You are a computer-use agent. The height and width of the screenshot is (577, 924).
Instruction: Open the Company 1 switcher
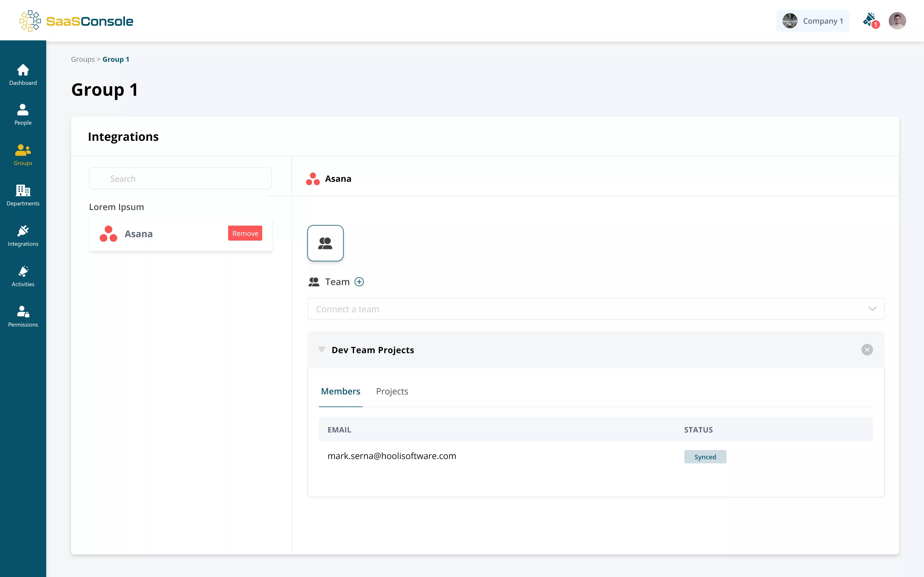pos(813,21)
